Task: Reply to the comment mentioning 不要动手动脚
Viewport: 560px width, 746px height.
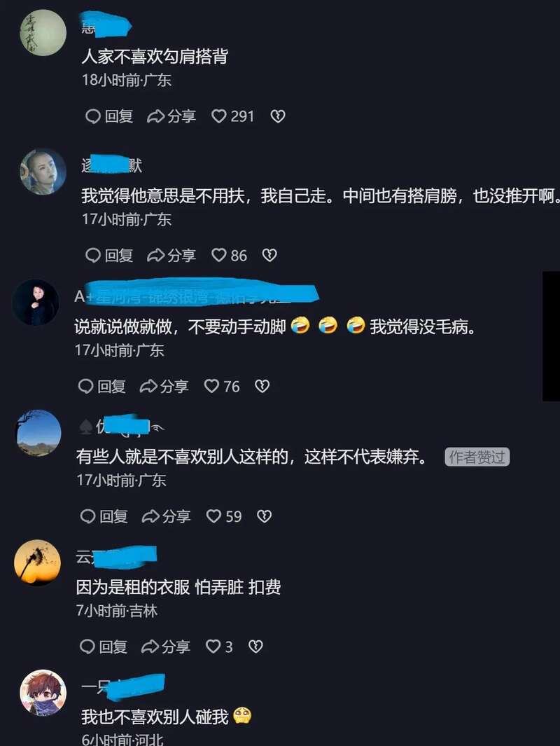Action: 101,386
